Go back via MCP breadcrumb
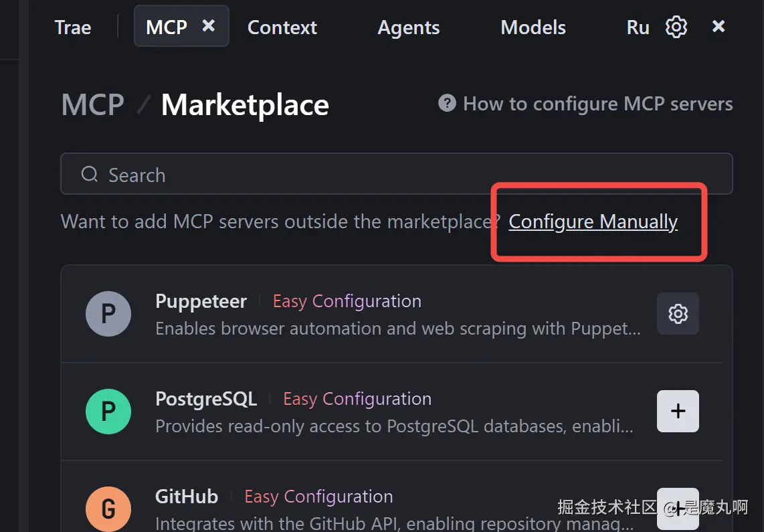 93,105
